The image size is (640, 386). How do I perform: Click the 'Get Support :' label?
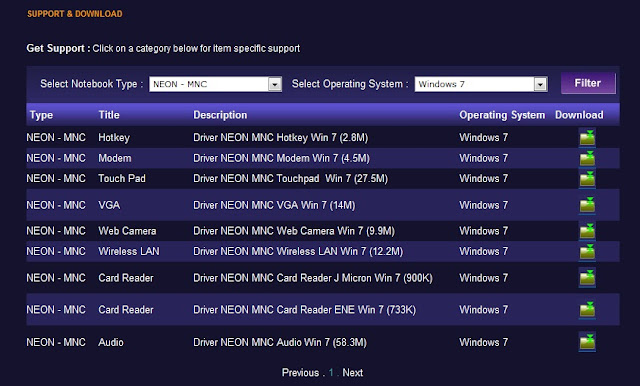[x=58, y=48]
